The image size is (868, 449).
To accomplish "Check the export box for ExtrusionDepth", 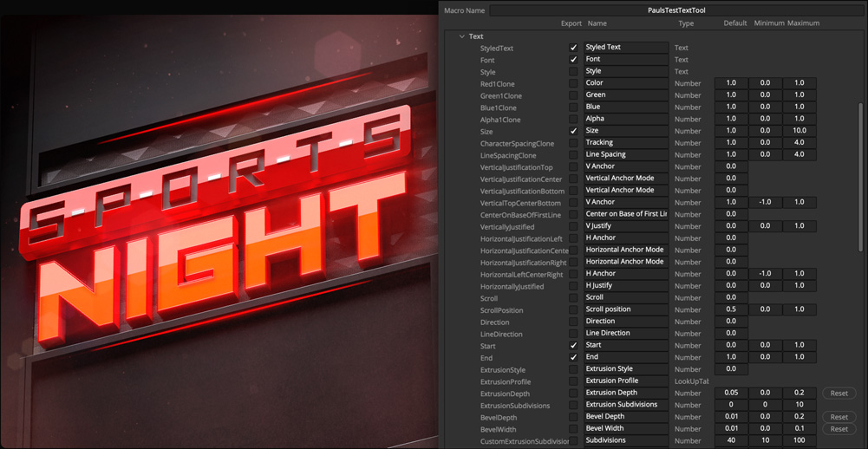I will [573, 393].
